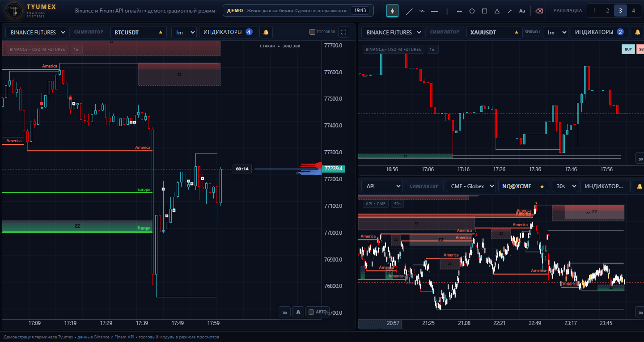Toggle favorite star for BTCUSDT

tap(161, 32)
